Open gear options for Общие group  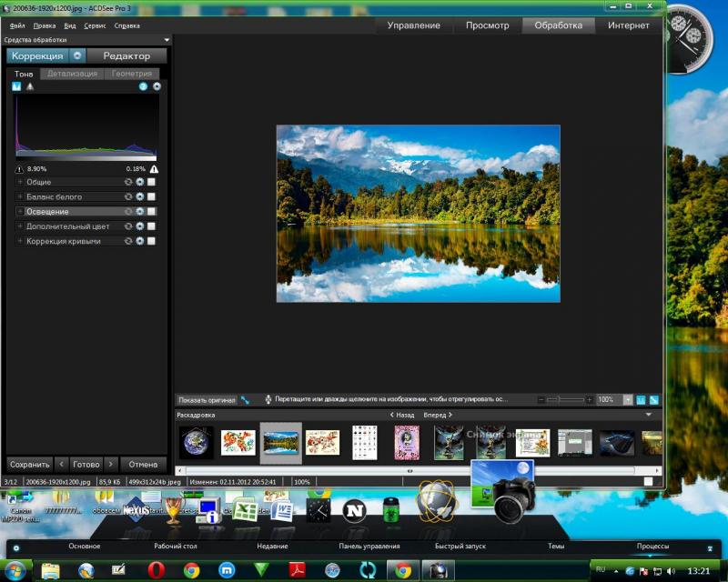(x=140, y=182)
